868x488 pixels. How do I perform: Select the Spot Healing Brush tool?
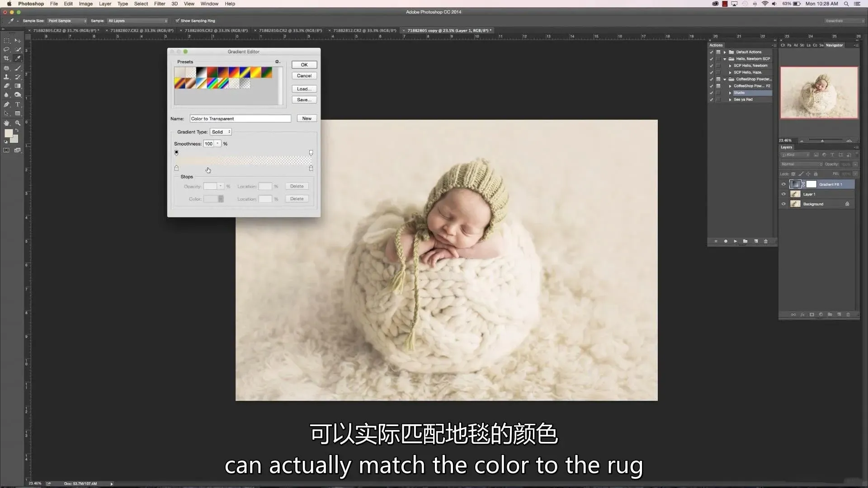pos(6,68)
